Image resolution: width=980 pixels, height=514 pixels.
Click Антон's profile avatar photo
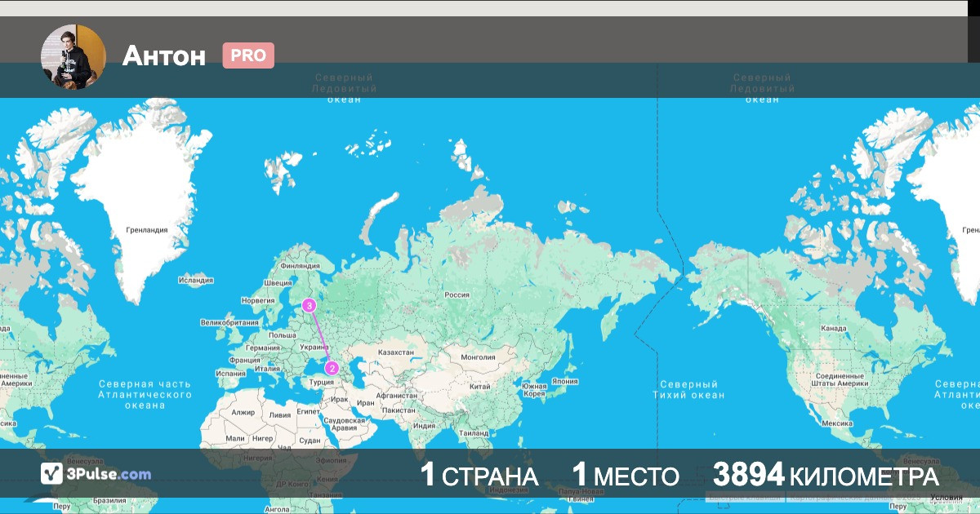(73, 56)
